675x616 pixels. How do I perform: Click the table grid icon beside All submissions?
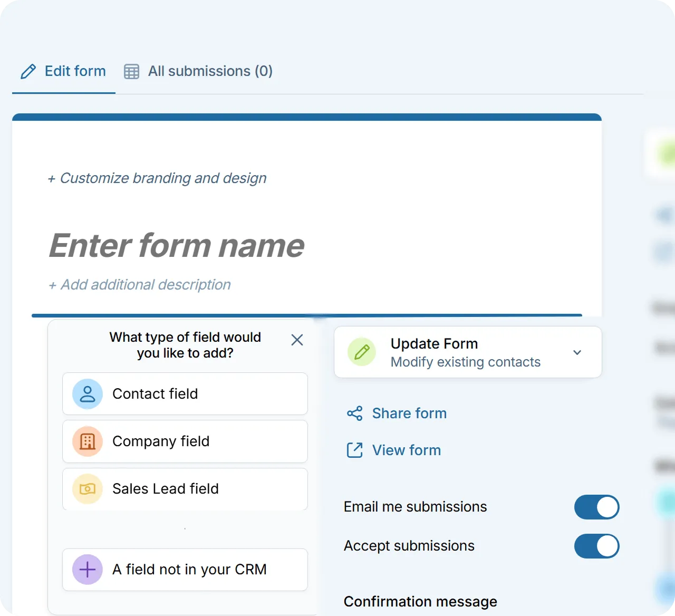131,72
